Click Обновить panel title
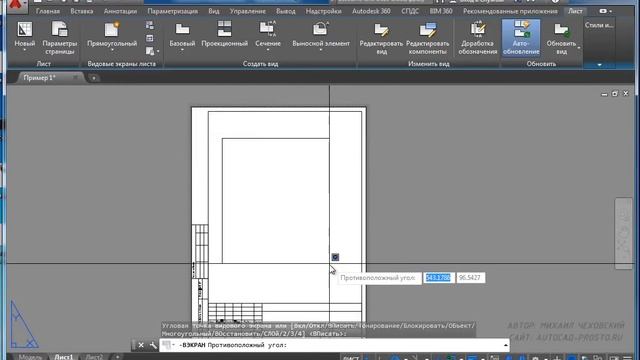Image resolution: width=640 pixels, height=360 pixels. (x=541, y=64)
